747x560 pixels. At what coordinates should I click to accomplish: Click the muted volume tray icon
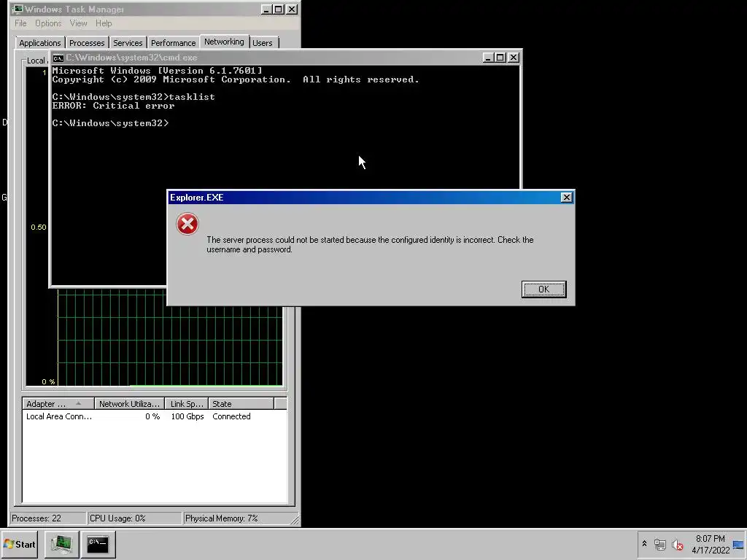click(677, 544)
